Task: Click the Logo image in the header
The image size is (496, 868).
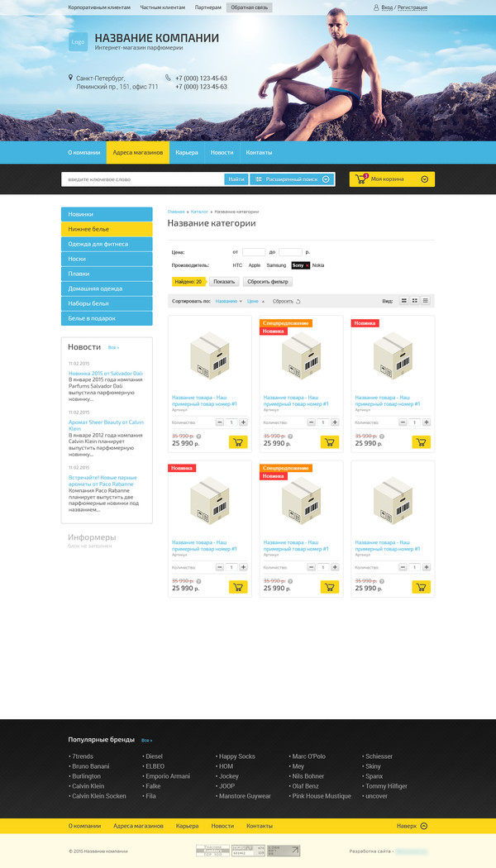Action: tap(78, 42)
